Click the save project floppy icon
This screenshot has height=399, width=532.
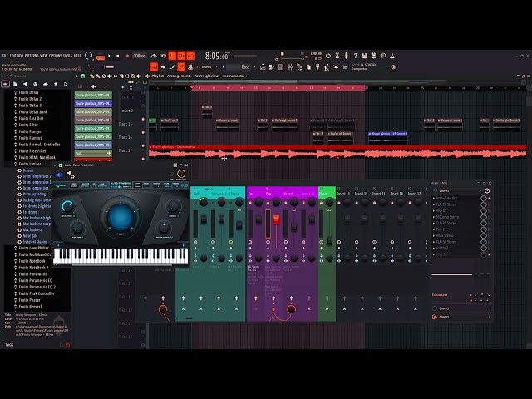point(365,56)
